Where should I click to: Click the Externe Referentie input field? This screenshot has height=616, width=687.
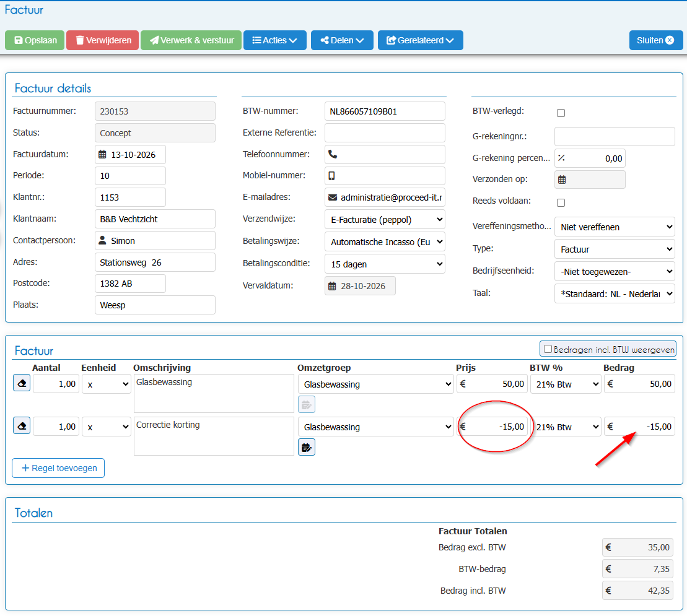385,132
